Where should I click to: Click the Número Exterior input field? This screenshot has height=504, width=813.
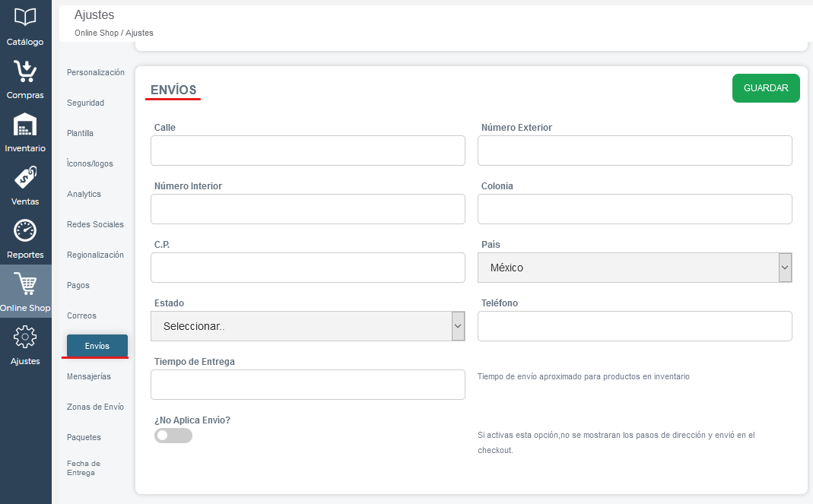(634, 151)
